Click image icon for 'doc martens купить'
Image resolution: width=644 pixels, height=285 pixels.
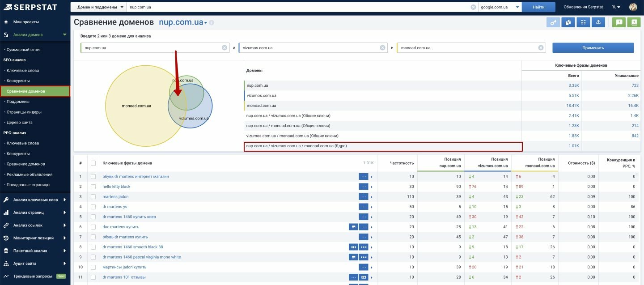[x=353, y=227]
